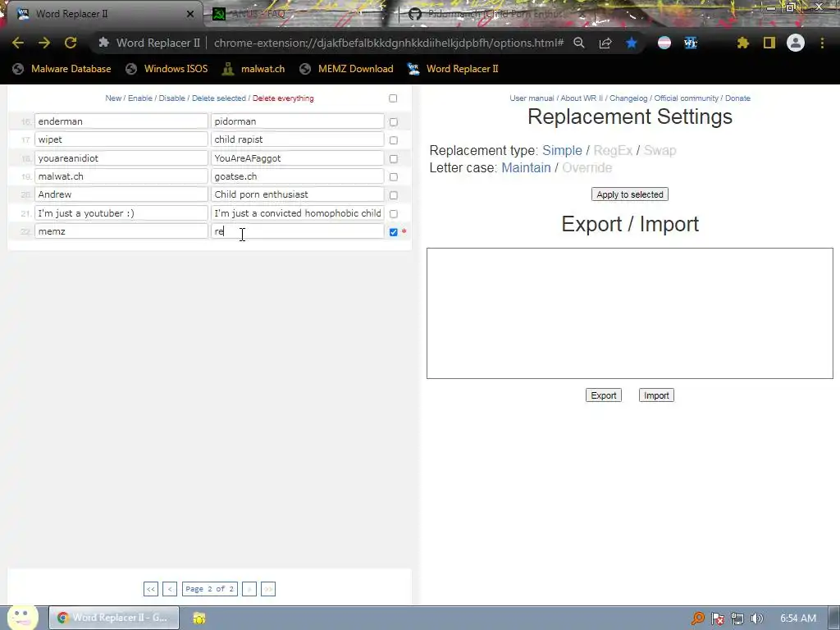The width and height of the screenshot is (840, 630).
Task: Jump to first page with << button
Action: click(x=151, y=589)
